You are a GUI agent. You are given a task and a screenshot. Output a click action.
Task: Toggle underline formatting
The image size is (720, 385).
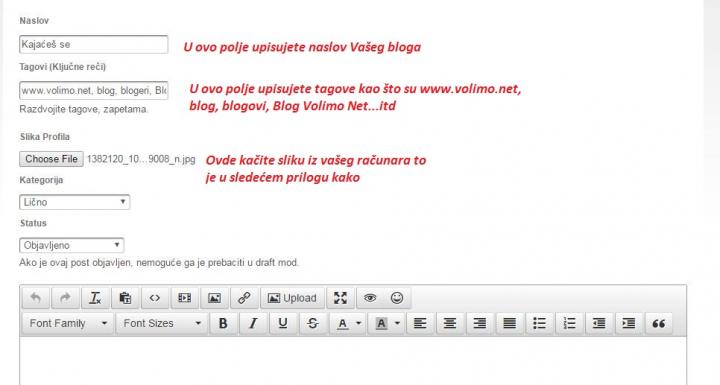tap(283, 323)
